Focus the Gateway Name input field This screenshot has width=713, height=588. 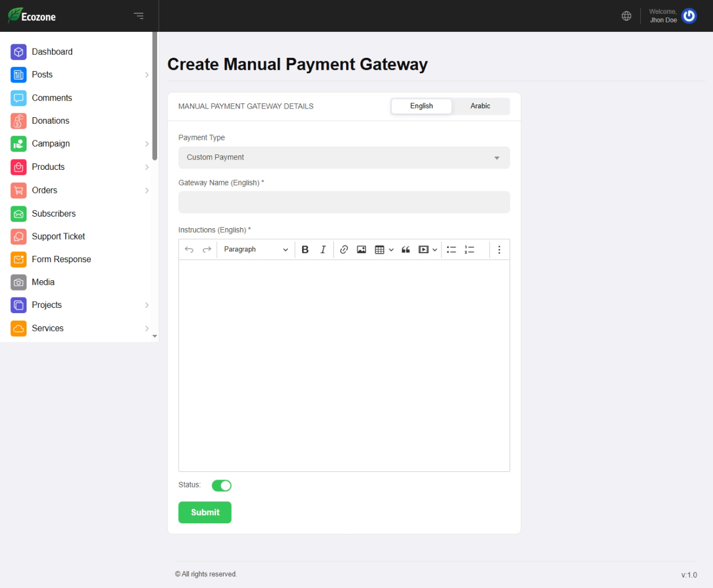344,202
